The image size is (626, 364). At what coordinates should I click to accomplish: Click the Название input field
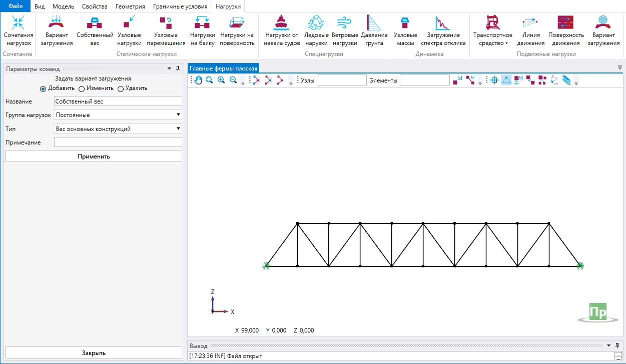pyautogui.click(x=118, y=101)
